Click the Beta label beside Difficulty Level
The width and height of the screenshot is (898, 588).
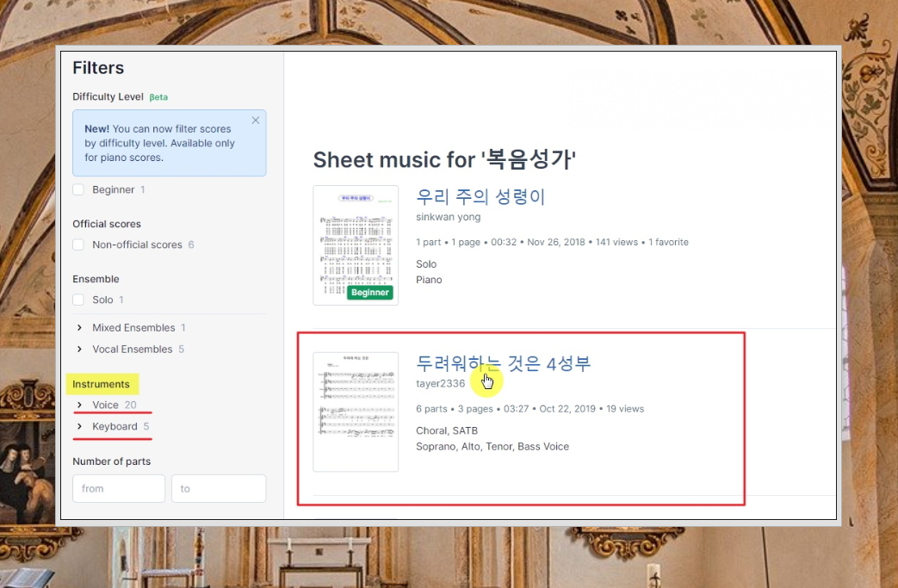pos(158,97)
